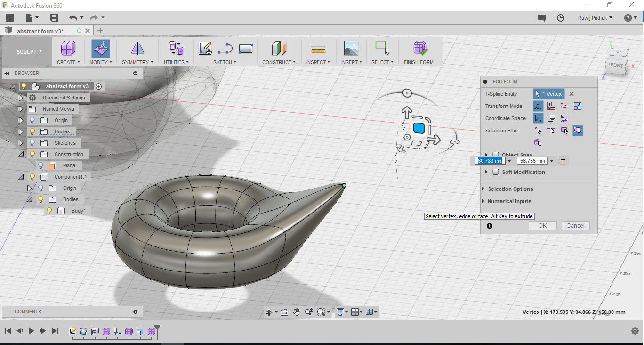
Task: Open the SCULPT workspace dropdown
Action: coord(29,52)
